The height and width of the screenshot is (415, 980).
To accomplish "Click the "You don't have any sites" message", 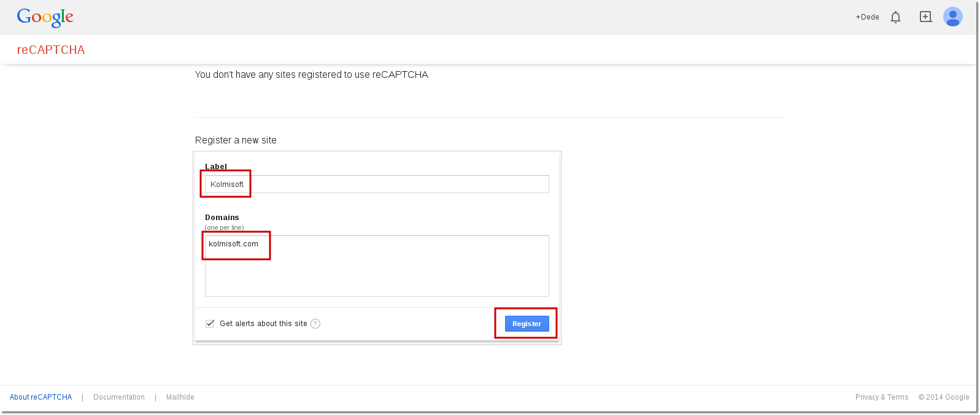I will point(312,75).
